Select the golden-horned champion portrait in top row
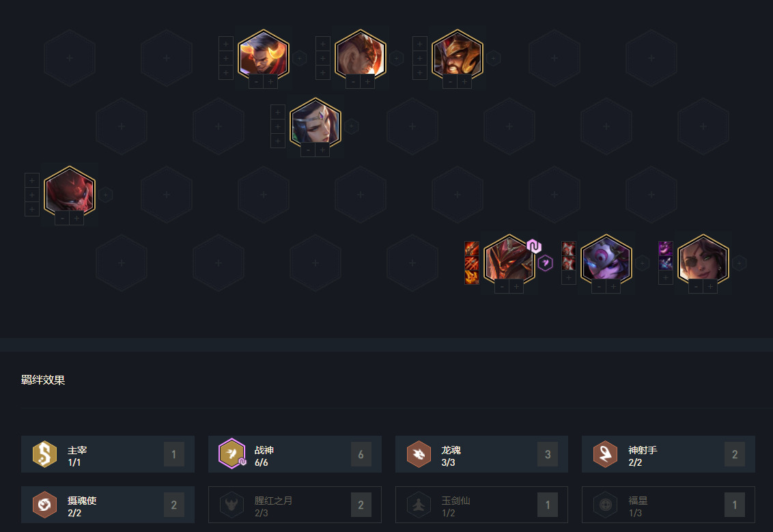Screen dimensions: 773x532 pos(264,55)
